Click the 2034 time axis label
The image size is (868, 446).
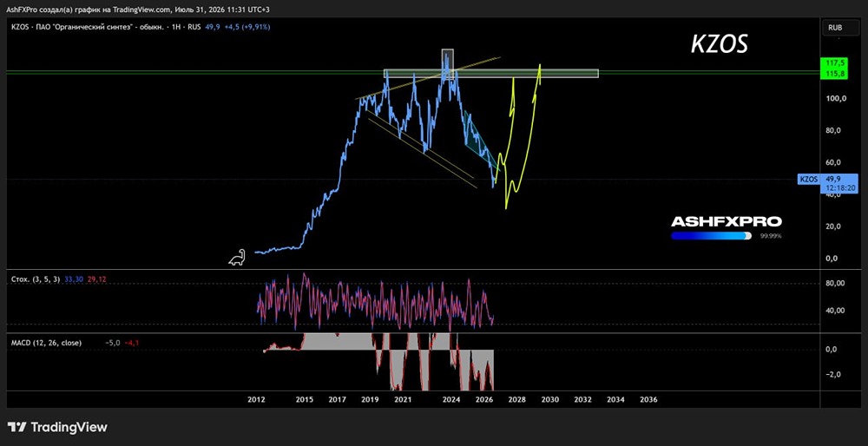(615, 399)
